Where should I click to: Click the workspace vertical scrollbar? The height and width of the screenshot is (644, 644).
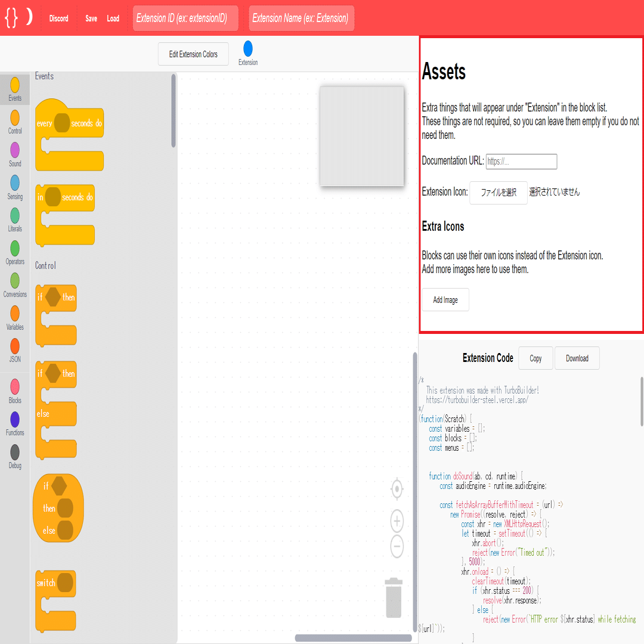pos(415,492)
